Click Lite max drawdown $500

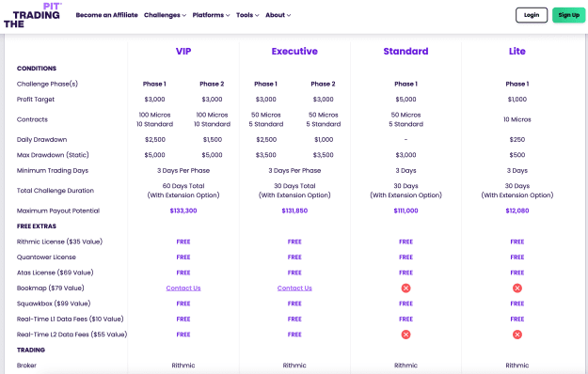[517, 155]
